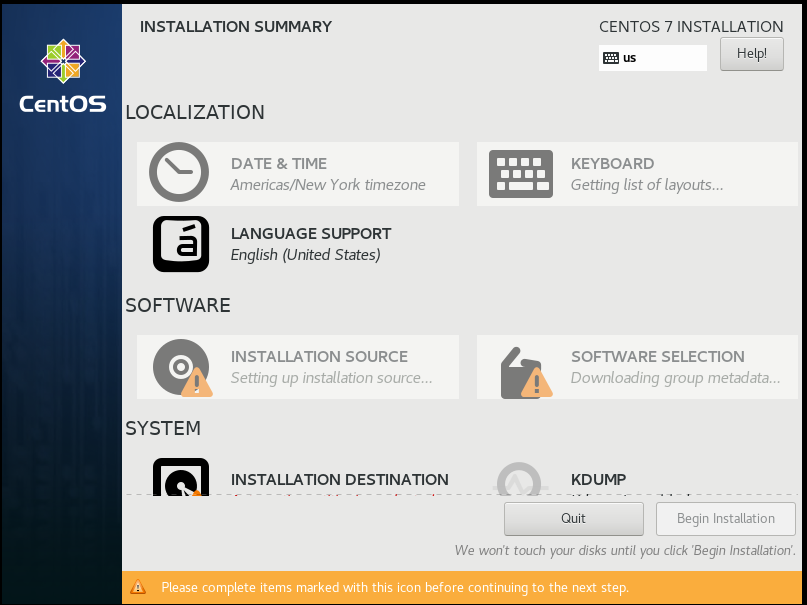Select the KEYBOARD label
The width and height of the screenshot is (807, 605).
(x=612, y=164)
